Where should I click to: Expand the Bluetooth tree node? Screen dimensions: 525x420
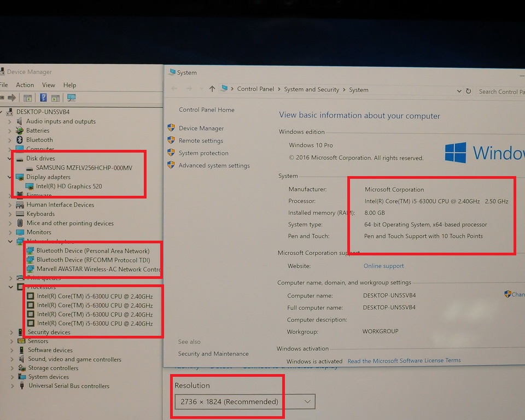click(x=10, y=140)
